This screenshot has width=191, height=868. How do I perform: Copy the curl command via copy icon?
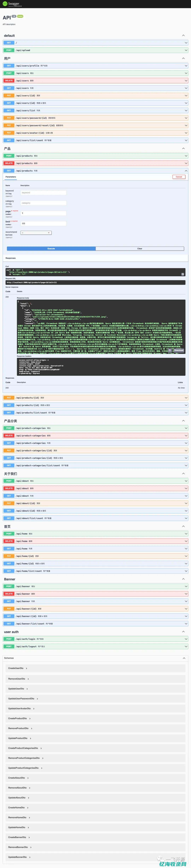[x=183, y=274]
